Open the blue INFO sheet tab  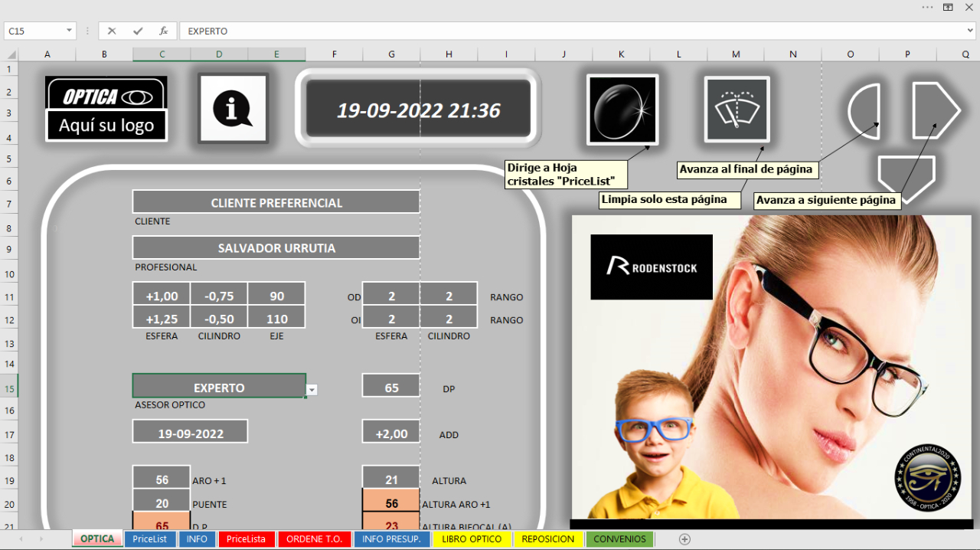[197, 539]
